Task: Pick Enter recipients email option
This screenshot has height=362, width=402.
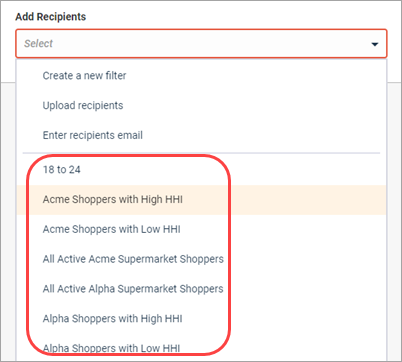Action: 201,135
